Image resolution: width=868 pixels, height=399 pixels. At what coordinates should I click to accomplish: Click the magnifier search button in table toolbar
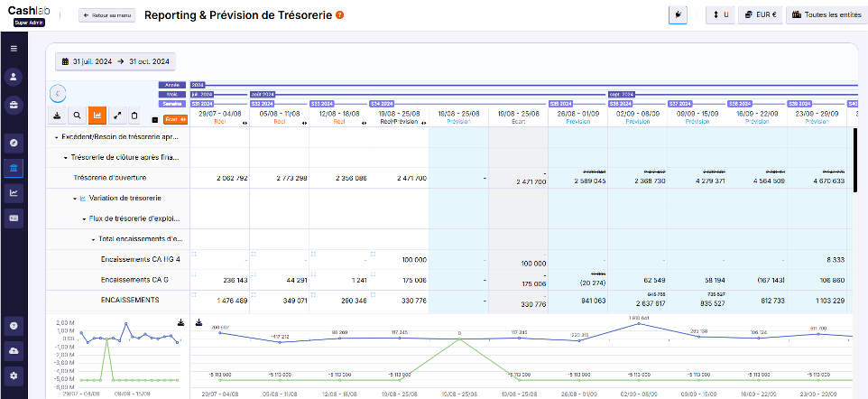tap(77, 116)
